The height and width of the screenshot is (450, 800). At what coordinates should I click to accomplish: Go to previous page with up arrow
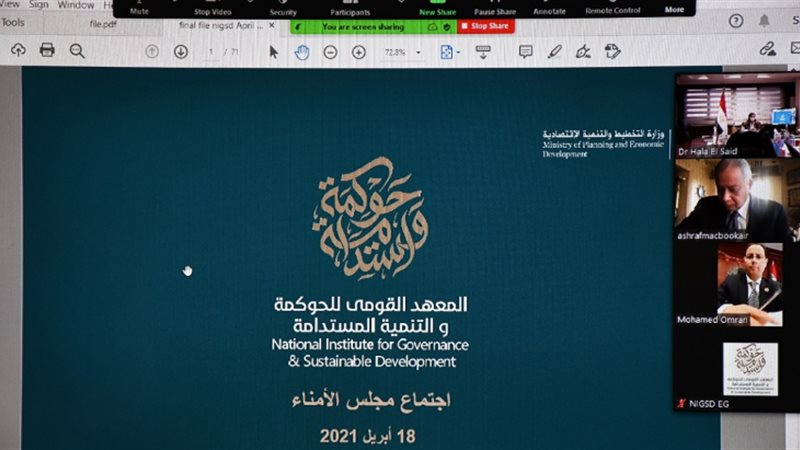click(152, 52)
